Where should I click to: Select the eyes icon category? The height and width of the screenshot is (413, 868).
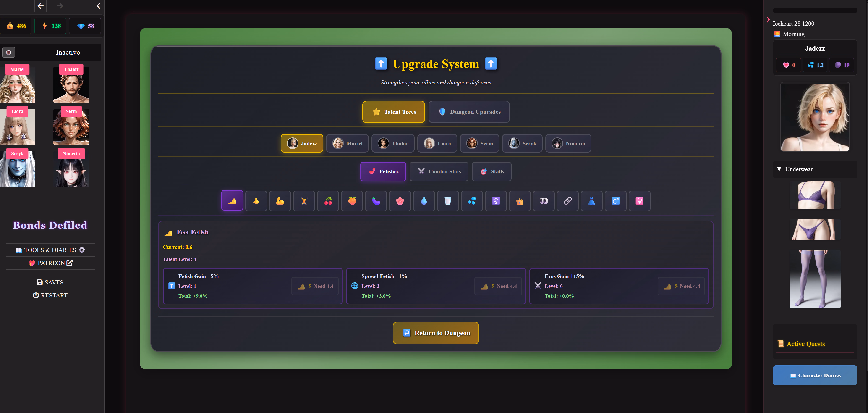point(544,201)
